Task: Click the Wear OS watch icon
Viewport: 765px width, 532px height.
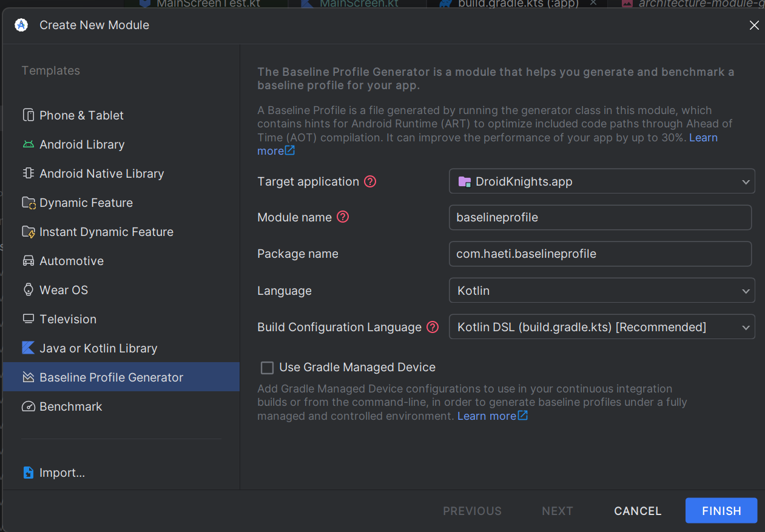Action: (28, 290)
